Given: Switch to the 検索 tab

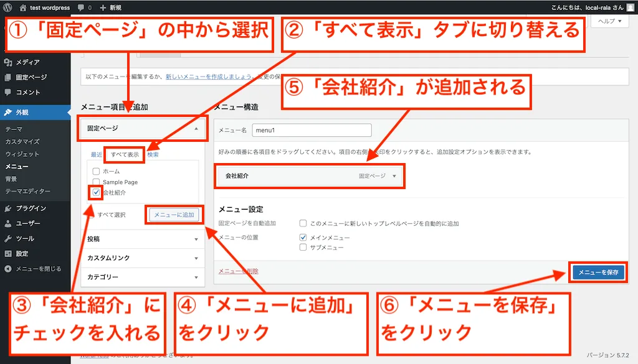Looking at the screenshot, I should pos(153,154).
